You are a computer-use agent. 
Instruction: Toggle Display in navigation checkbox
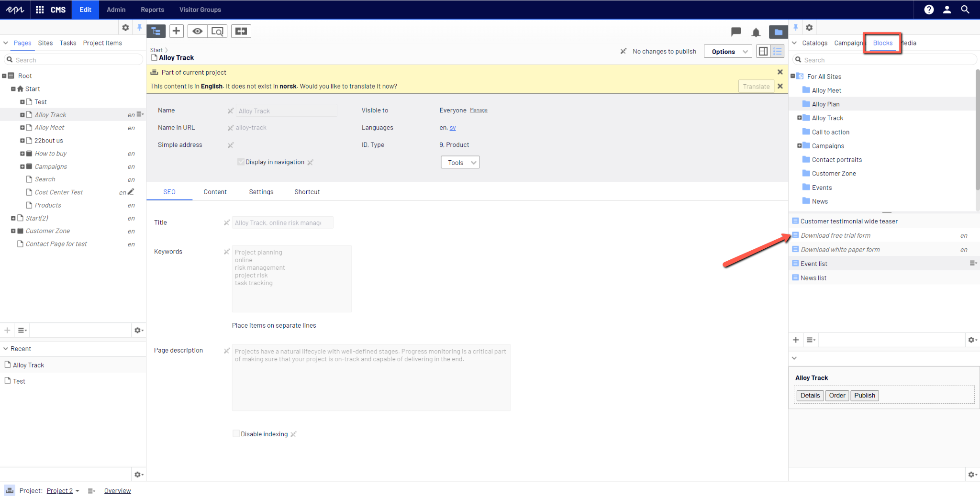coord(241,162)
